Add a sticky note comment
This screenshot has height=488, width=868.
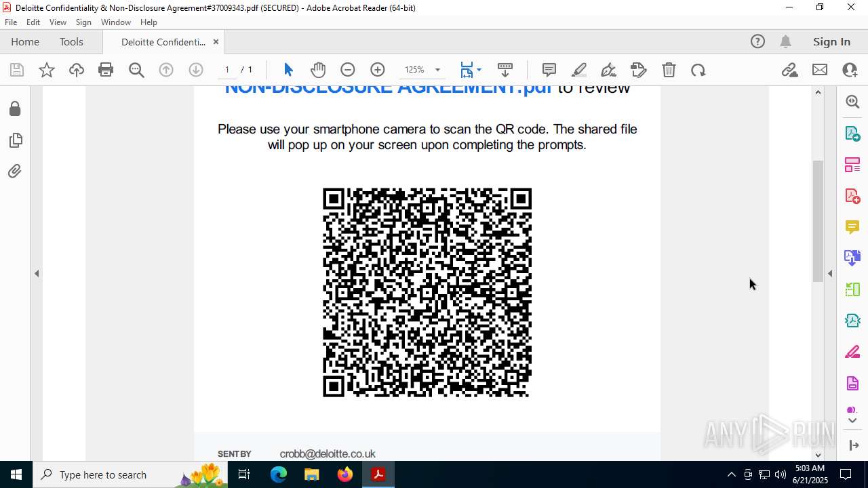549,70
